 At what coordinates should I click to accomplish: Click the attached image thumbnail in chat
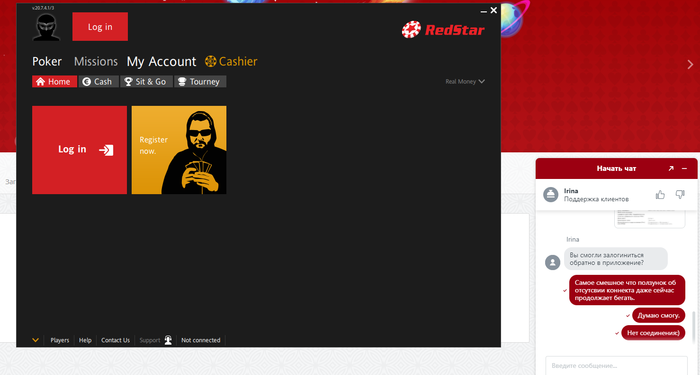coord(650,220)
